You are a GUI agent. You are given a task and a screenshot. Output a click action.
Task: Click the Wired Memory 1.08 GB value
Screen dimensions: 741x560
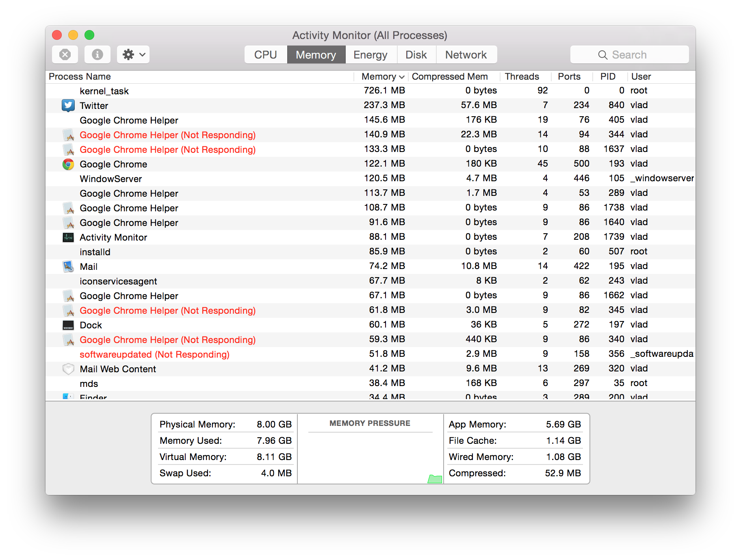pyautogui.click(x=563, y=457)
